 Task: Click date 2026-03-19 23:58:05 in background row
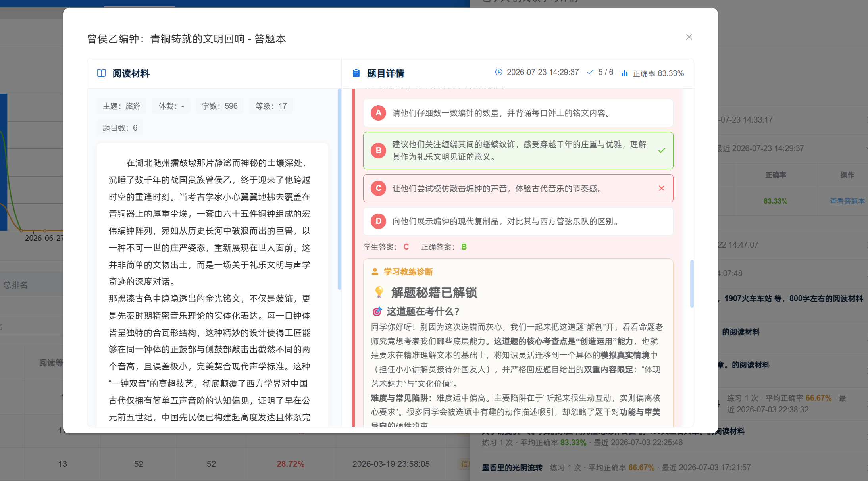click(391, 464)
